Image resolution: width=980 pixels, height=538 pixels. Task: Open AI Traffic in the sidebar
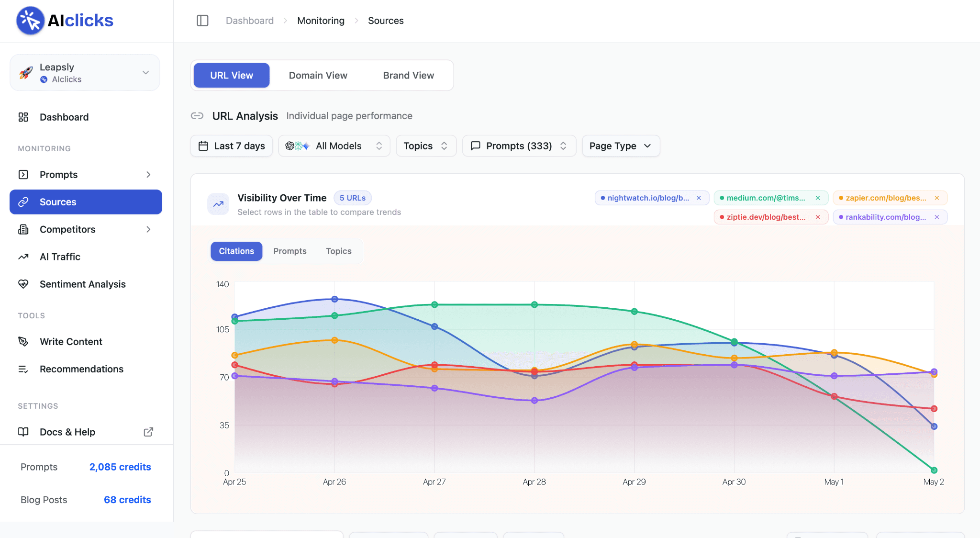[x=86, y=257]
